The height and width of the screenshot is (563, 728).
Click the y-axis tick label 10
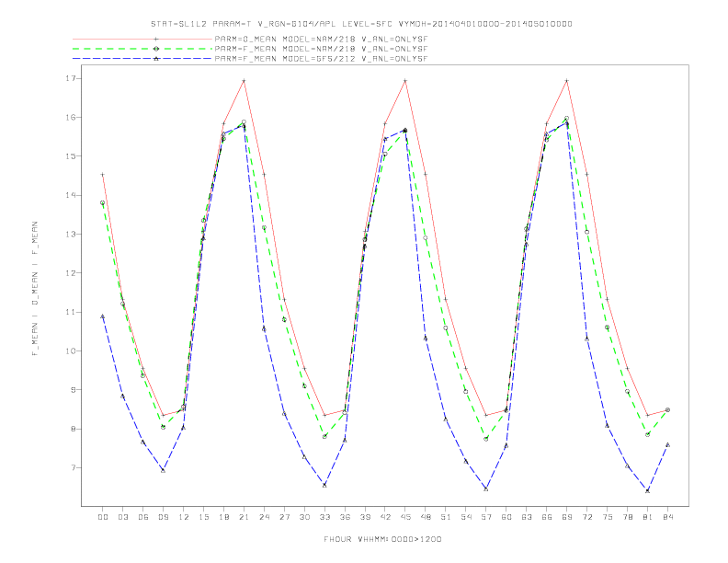tap(71, 350)
